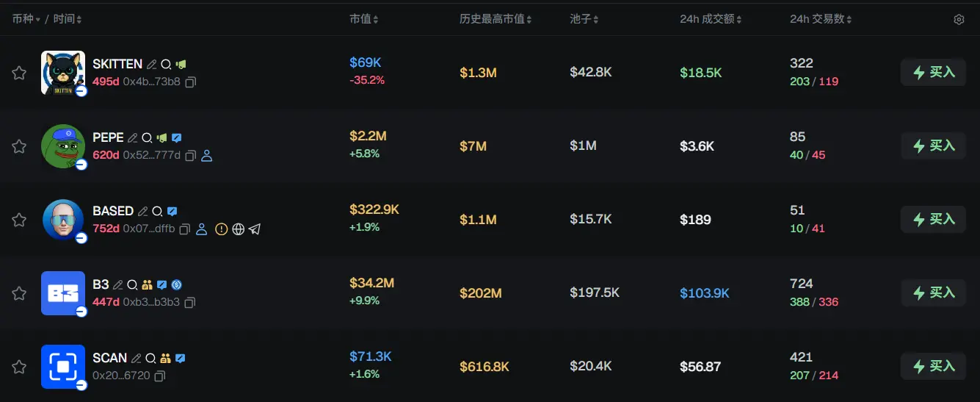Add B3 to favorites with star

(x=19, y=293)
